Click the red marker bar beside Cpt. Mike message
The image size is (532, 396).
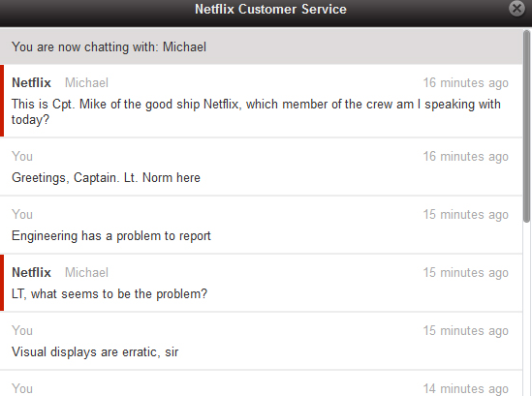click(x=2, y=101)
